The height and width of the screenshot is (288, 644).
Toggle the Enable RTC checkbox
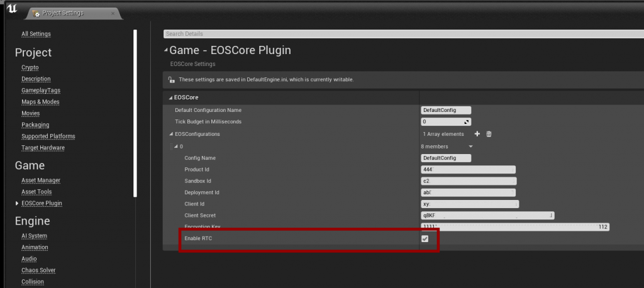point(425,239)
